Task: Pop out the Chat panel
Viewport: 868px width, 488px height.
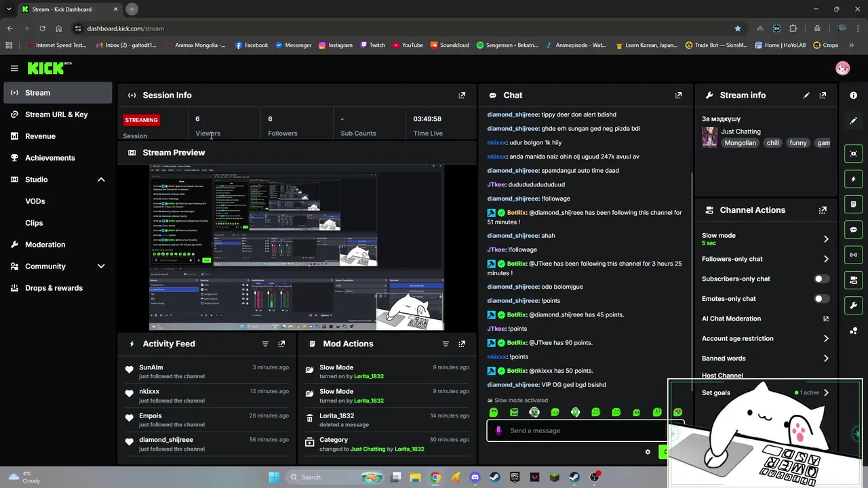Action: coord(678,96)
